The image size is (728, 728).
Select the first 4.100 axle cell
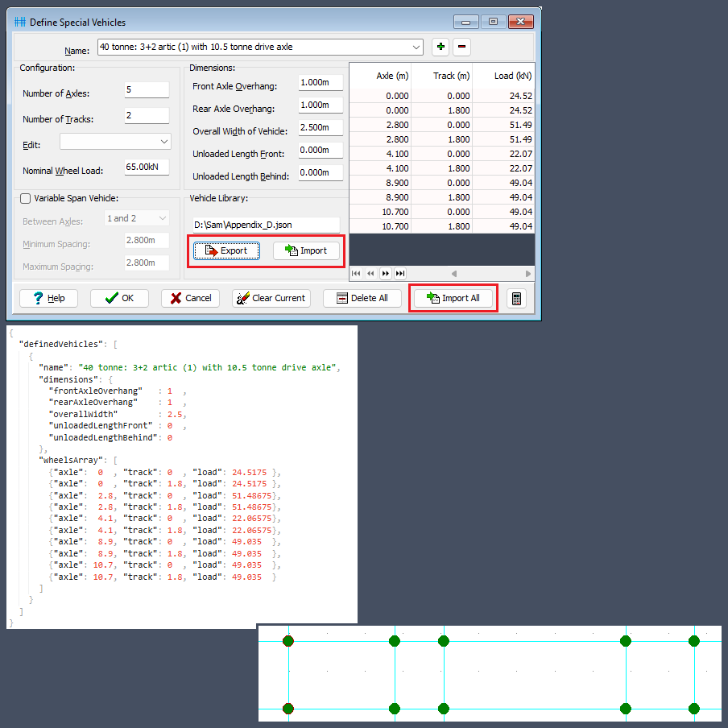tap(380, 154)
